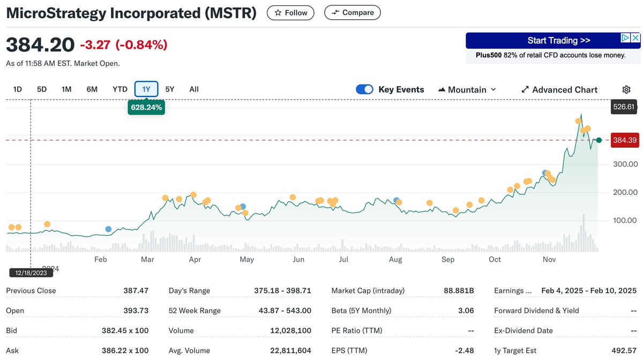Click Open value 393.73
The width and height of the screenshot is (643, 364).
(136, 310)
